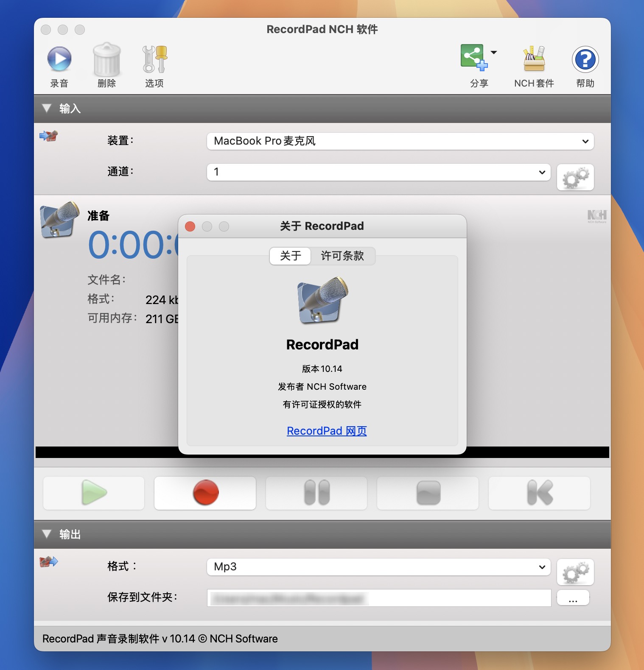Click the 准备 status label
This screenshot has height=670, width=644.
coord(98,216)
